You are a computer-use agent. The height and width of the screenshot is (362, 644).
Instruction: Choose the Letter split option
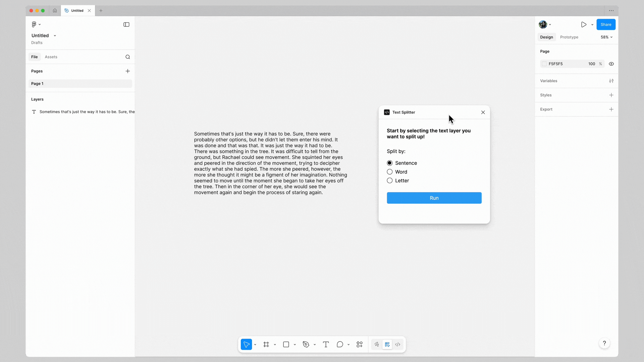(390, 181)
